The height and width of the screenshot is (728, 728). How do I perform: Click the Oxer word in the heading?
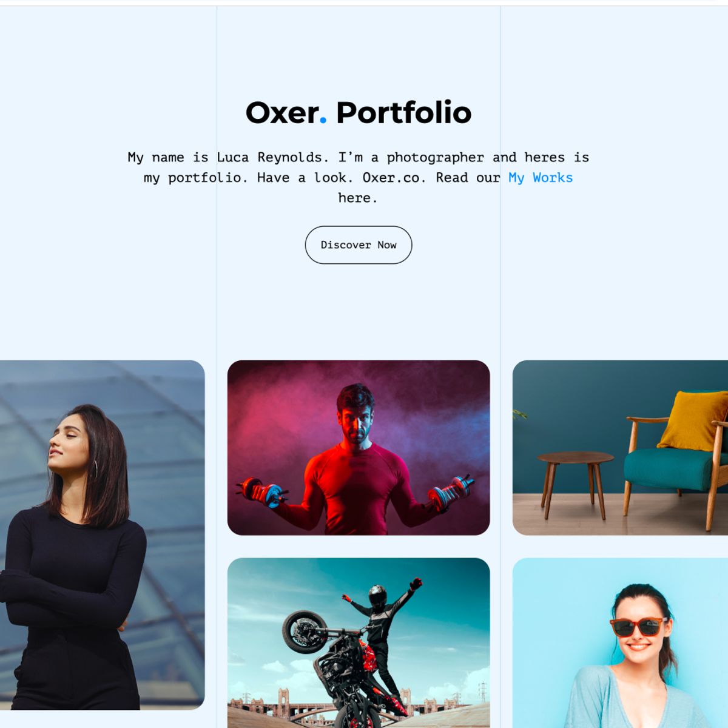tap(282, 113)
